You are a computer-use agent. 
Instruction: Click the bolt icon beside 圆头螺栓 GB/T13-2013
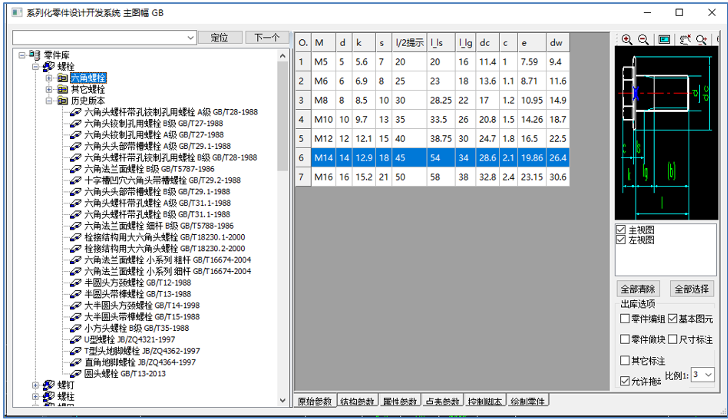[76, 373]
